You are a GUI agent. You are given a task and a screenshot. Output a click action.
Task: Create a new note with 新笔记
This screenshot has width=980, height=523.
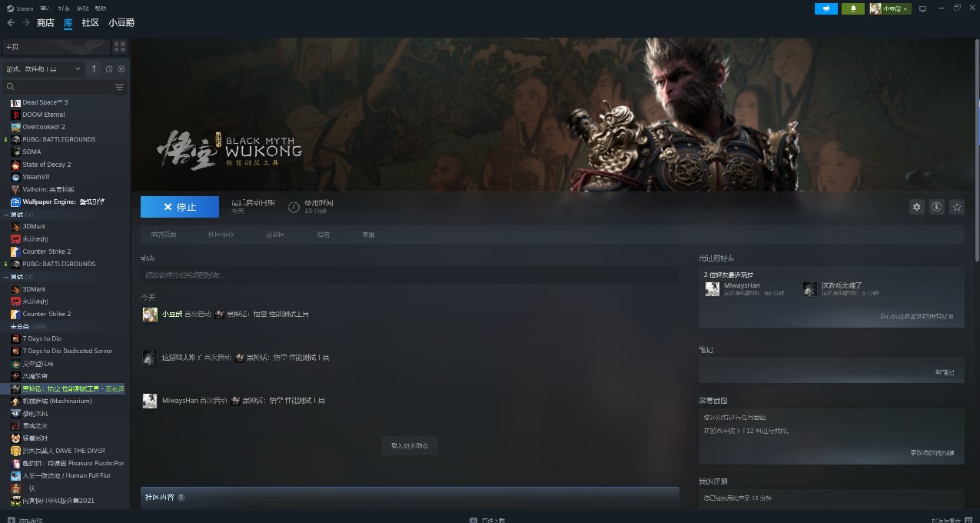click(945, 372)
